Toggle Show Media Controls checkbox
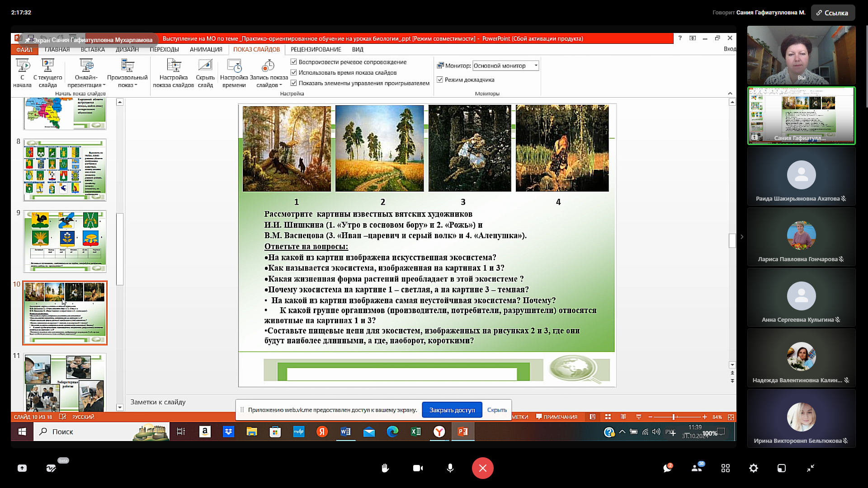 (x=294, y=83)
